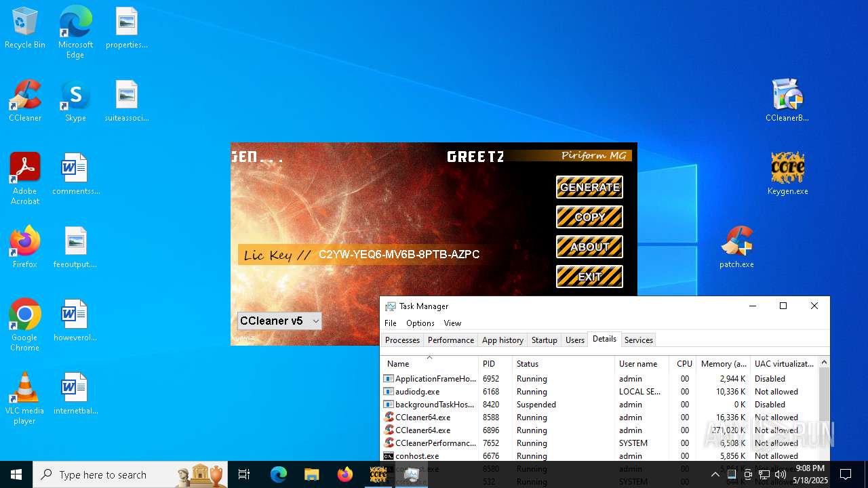
Task: Switch to the Startup tab
Action: 545,340
